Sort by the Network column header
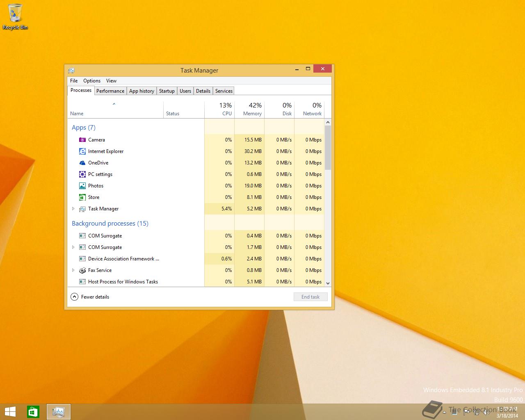Image resolution: width=525 pixels, height=420 pixels. [x=309, y=110]
